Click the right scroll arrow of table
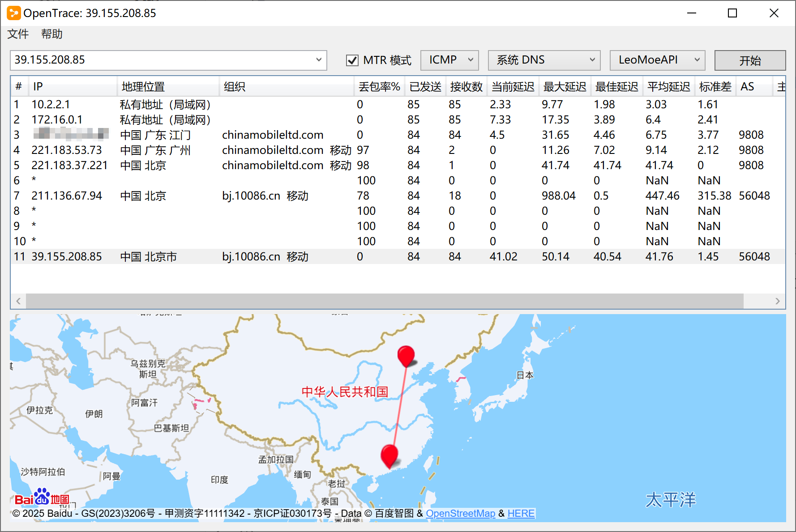796x532 pixels. tap(777, 301)
